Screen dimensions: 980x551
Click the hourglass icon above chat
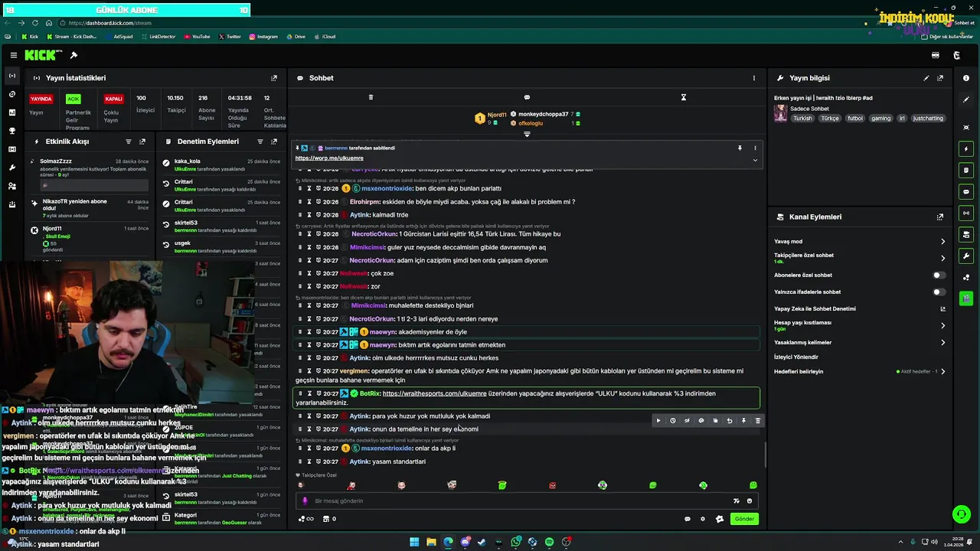pos(684,97)
